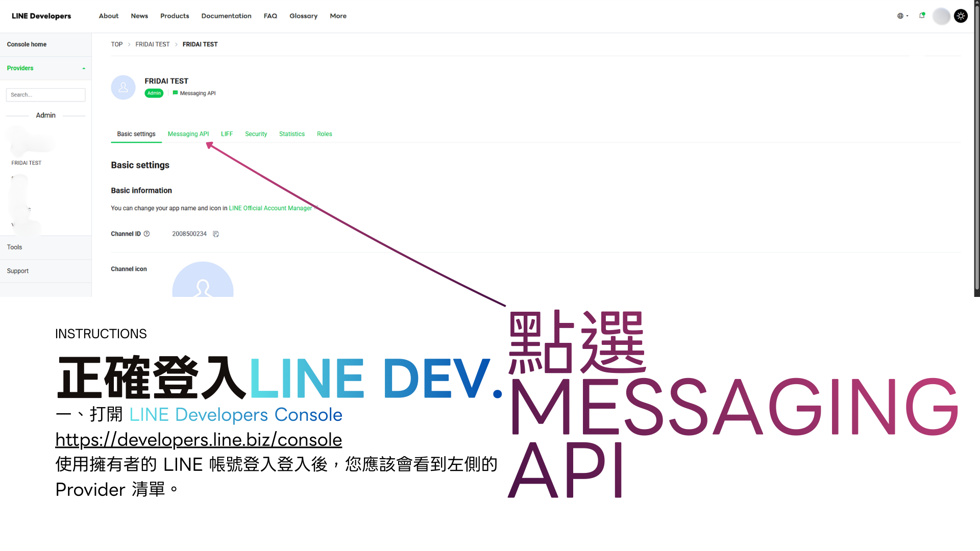Collapse the Providers section in the sidebar
This screenshot has width=980, height=551.
pos(84,68)
